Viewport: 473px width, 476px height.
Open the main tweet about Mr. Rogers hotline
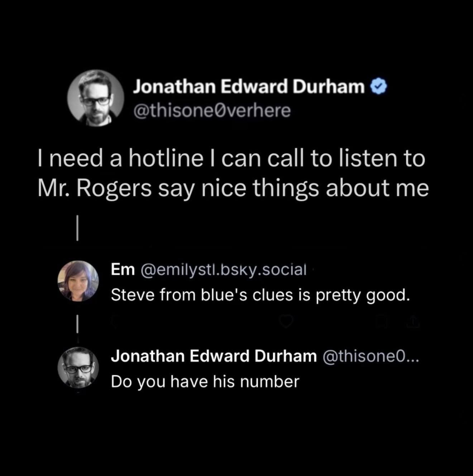pos(233,174)
